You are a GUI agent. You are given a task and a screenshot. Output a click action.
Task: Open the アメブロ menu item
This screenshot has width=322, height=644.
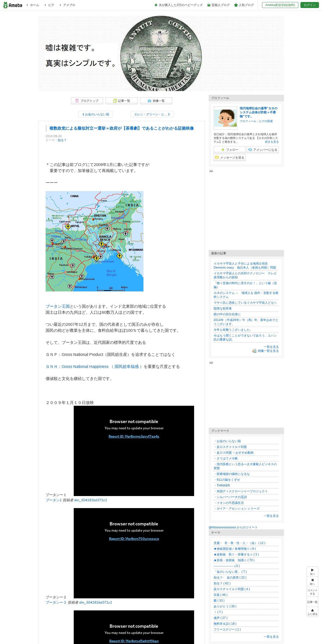tap(69, 5)
